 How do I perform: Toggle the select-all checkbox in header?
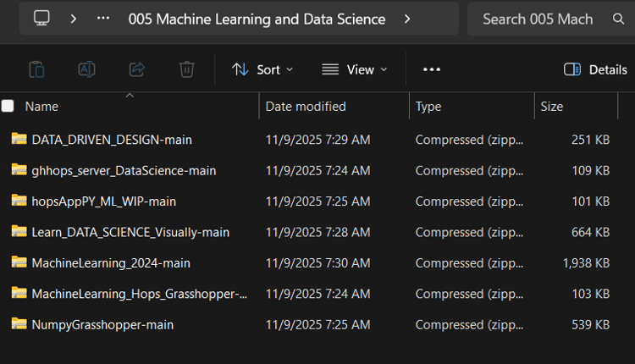(8, 106)
